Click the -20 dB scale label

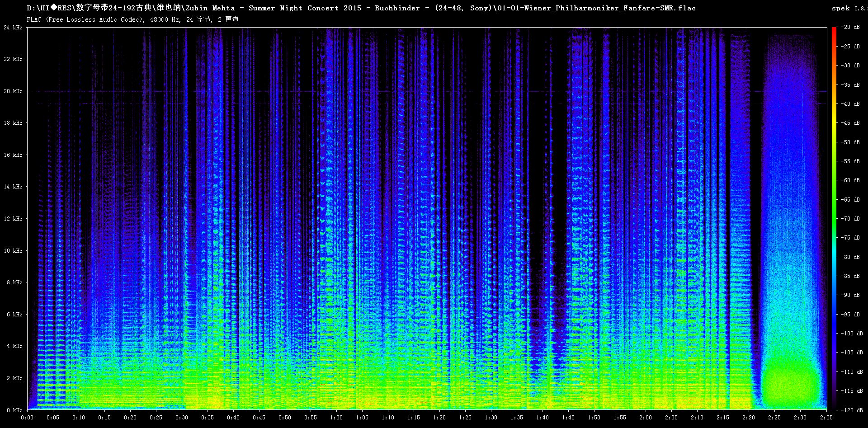850,27
